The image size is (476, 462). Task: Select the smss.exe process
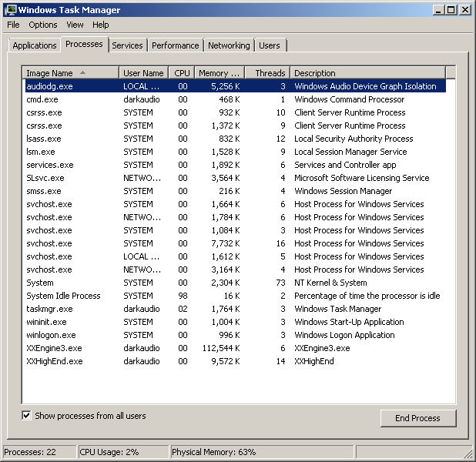coord(234,191)
